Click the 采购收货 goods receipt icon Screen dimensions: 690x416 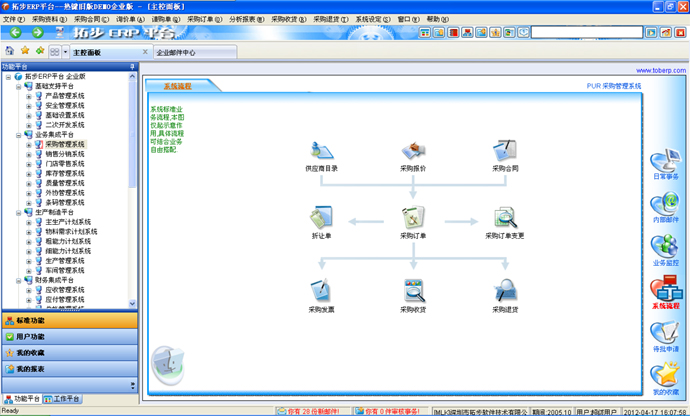point(413,291)
